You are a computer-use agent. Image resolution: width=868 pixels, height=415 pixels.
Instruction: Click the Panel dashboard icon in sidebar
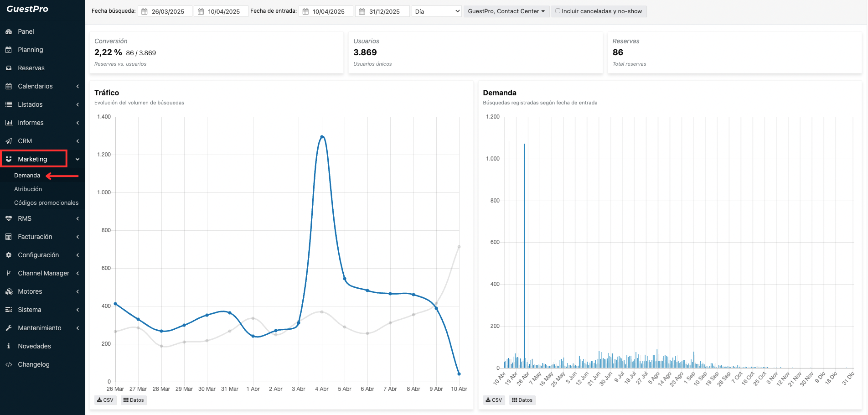pos(9,31)
